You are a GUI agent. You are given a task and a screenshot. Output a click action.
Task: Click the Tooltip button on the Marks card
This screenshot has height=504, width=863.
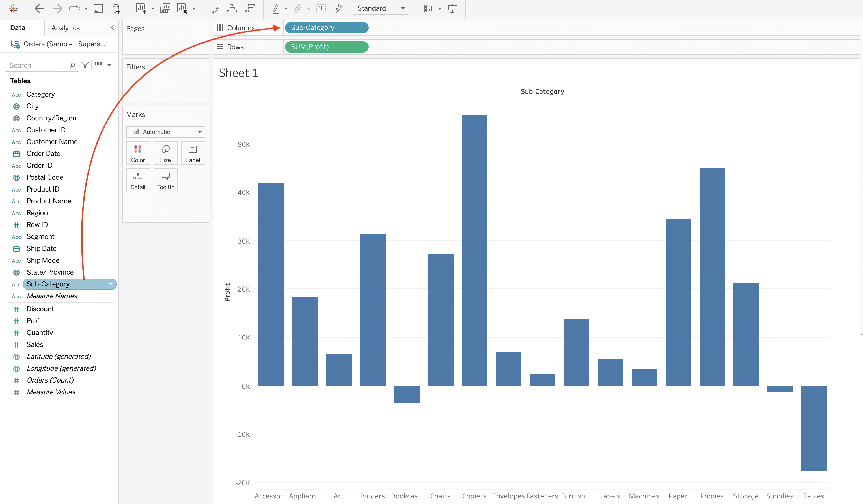(x=165, y=180)
